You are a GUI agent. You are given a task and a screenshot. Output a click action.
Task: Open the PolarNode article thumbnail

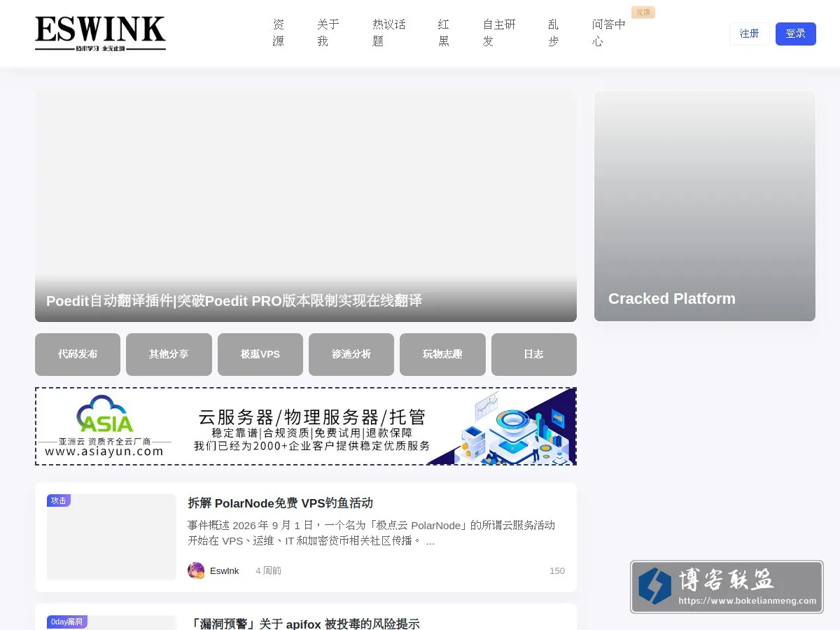111,537
